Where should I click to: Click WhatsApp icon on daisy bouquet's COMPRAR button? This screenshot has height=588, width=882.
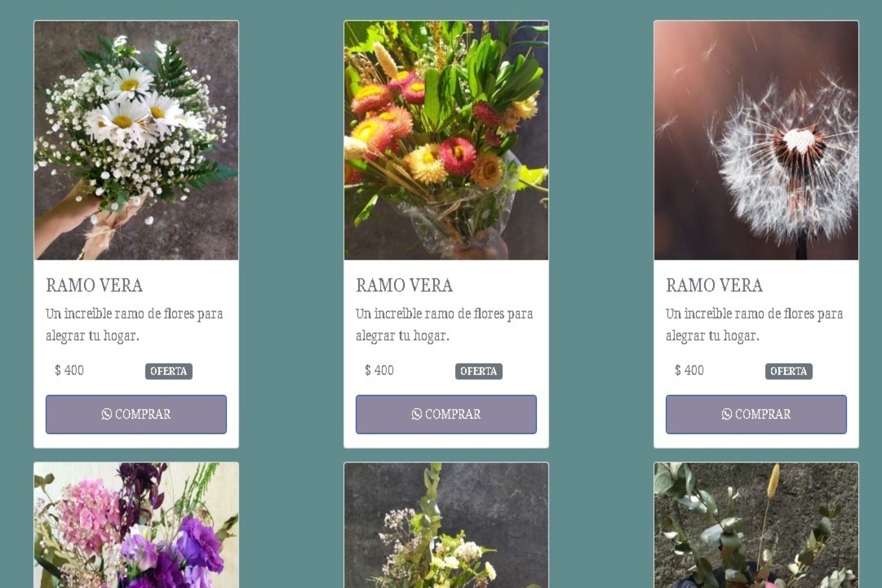click(x=106, y=415)
